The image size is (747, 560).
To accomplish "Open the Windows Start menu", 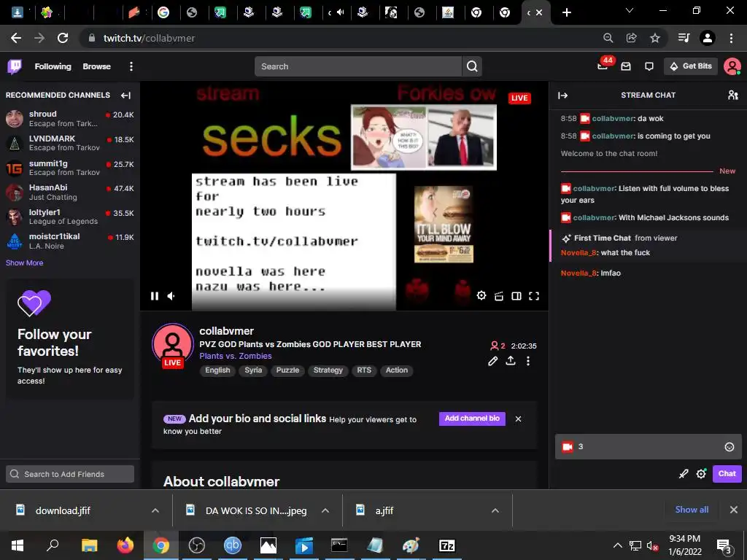I will tap(18, 545).
